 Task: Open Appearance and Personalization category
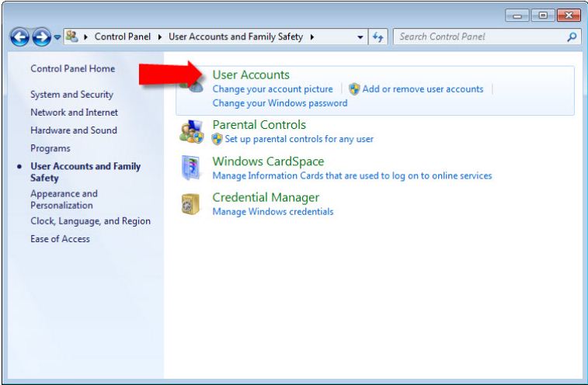point(64,199)
